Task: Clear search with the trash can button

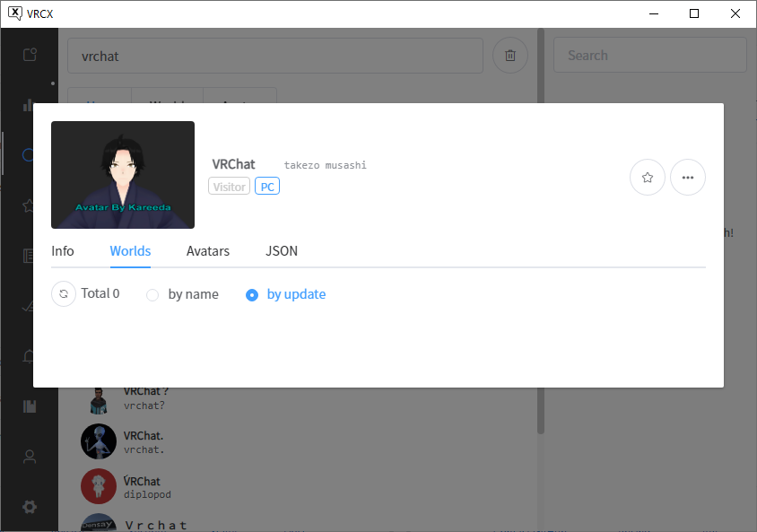Action: click(509, 56)
